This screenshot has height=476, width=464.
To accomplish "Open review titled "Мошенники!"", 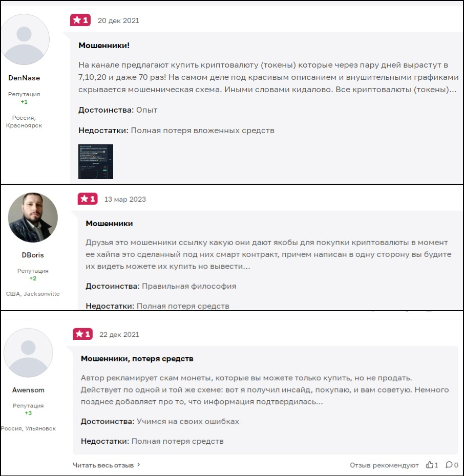I will pos(104,46).
